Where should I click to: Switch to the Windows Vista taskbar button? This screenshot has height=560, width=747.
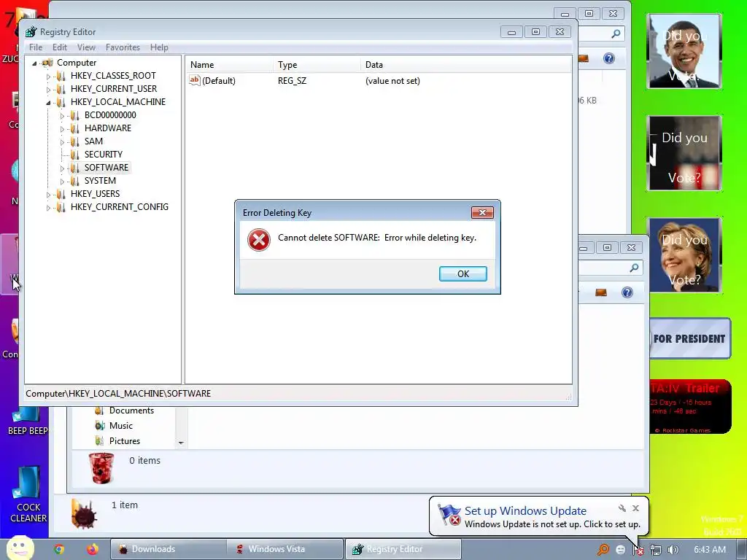pos(285,549)
